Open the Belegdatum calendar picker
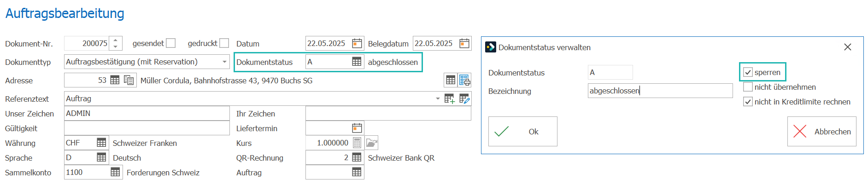This screenshot has height=191, width=868. [x=464, y=43]
